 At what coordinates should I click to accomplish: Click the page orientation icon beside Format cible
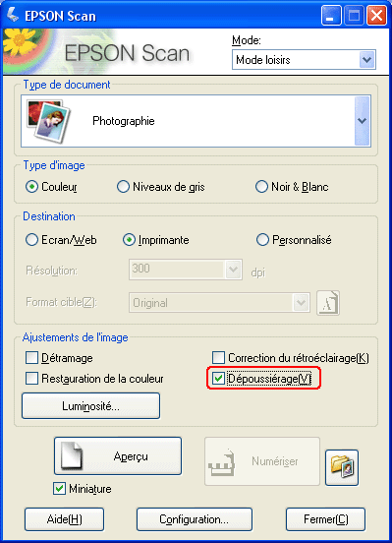(x=328, y=303)
